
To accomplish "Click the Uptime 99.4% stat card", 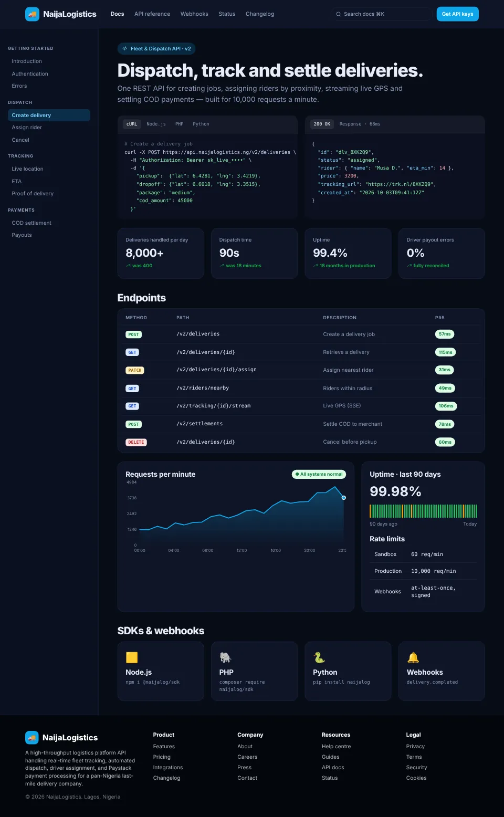I will pyautogui.click(x=348, y=253).
